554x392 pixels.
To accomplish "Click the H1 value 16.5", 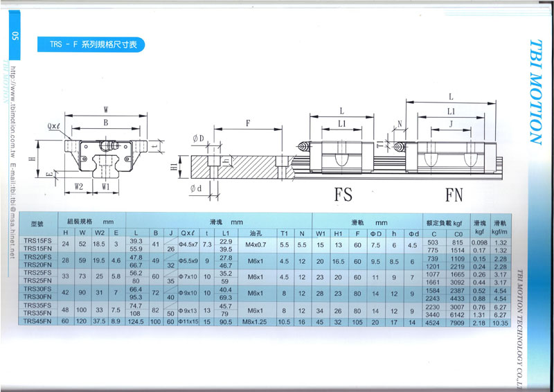I will point(338,262).
